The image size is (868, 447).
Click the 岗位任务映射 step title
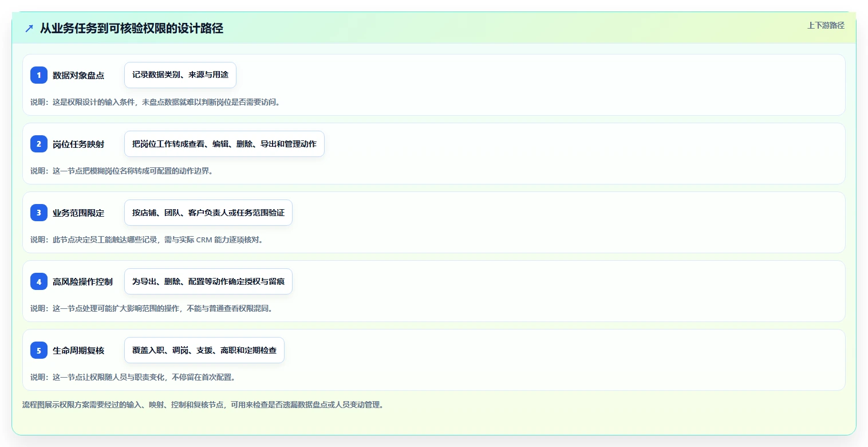tap(78, 144)
